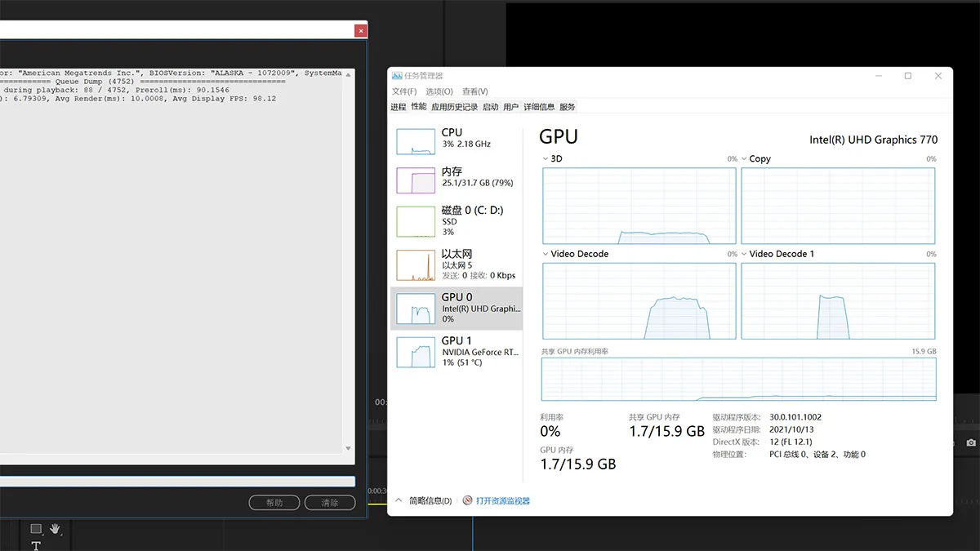Screen dimensions: 980x551
Task: Click driver date 2021/10/13 value
Action: pyautogui.click(x=791, y=429)
